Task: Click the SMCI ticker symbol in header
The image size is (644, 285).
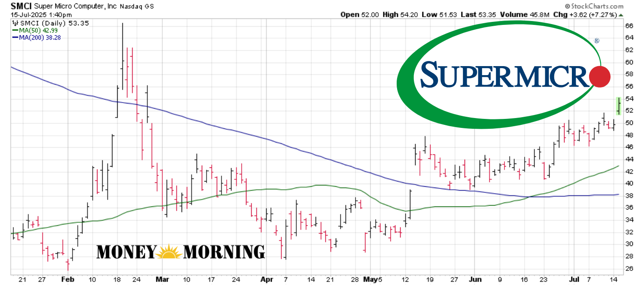Action: (x=20, y=6)
